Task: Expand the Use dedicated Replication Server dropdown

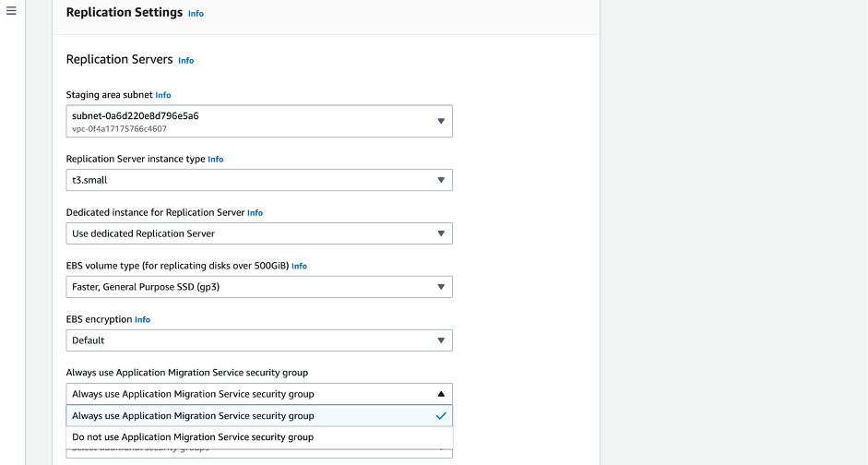Action: pyautogui.click(x=258, y=233)
